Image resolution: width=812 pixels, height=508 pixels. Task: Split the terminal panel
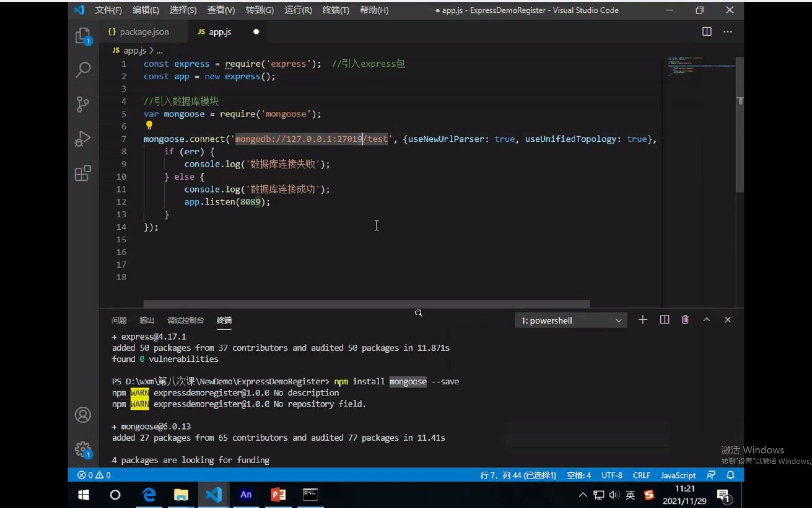pyautogui.click(x=664, y=320)
